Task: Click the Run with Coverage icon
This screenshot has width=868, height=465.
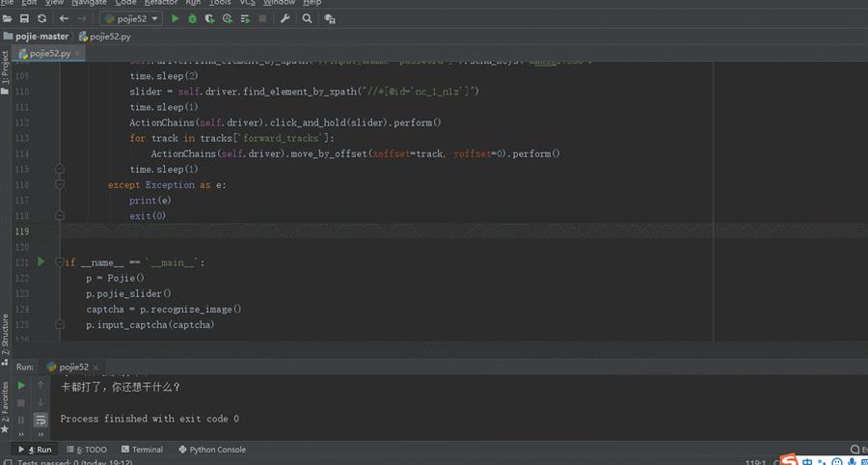Action: click(209, 19)
